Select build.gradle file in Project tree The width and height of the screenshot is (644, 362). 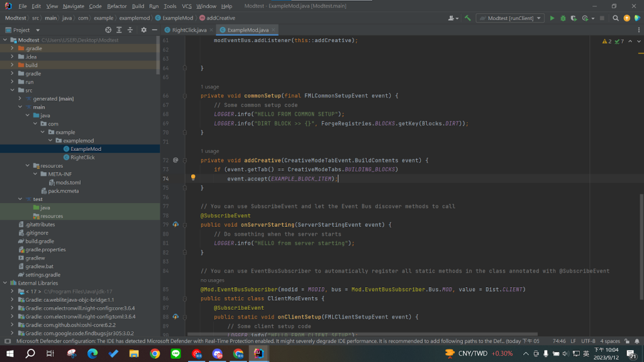click(x=39, y=241)
